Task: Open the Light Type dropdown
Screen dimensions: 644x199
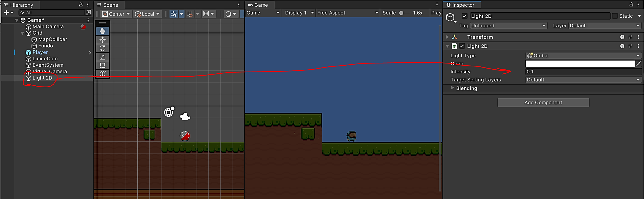Action: click(583, 56)
